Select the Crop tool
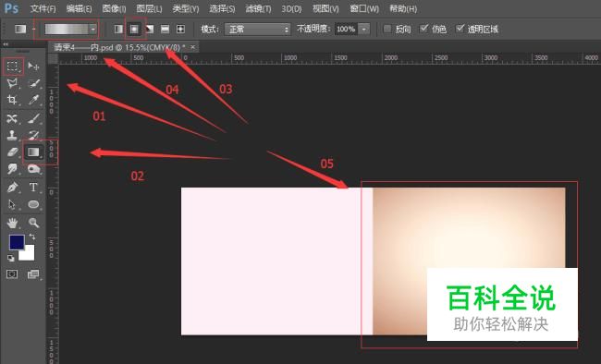The image size is (601, 364). (x=12, y=100)
